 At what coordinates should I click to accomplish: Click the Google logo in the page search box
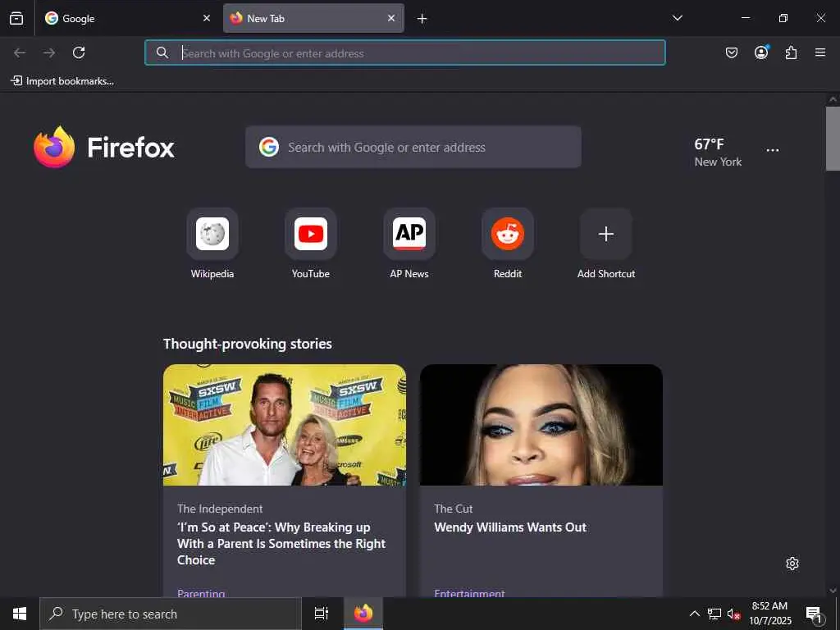tap(269, 147)
